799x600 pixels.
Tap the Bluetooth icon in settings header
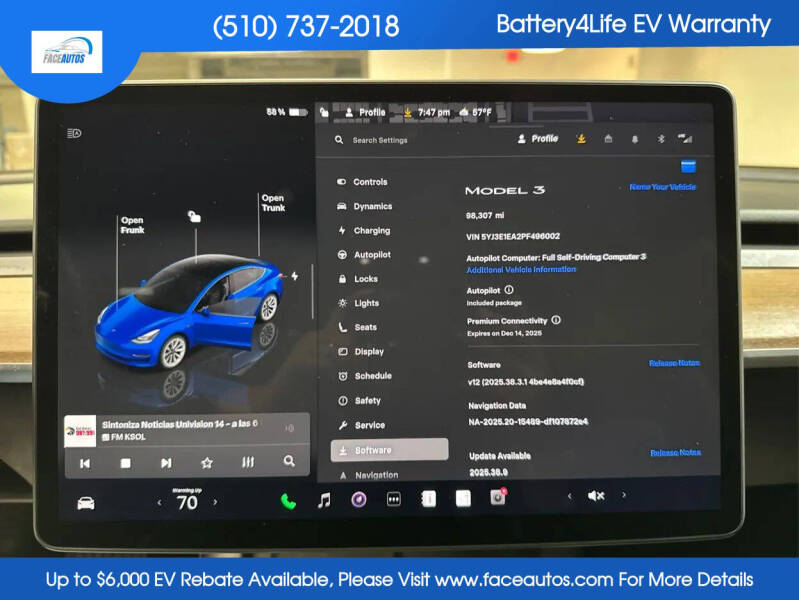pyautogui.click(x=661, y=139)
